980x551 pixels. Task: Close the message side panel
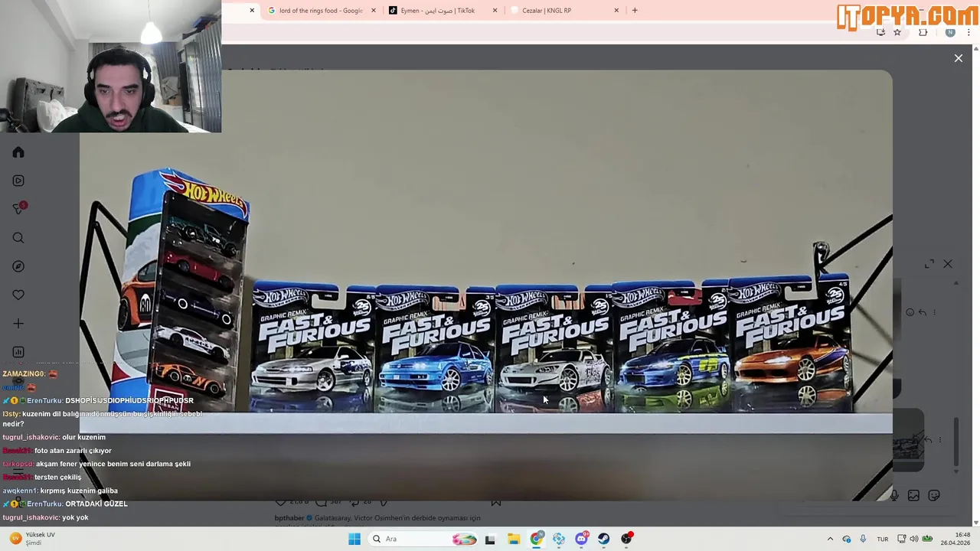click(x=948, y=264)
